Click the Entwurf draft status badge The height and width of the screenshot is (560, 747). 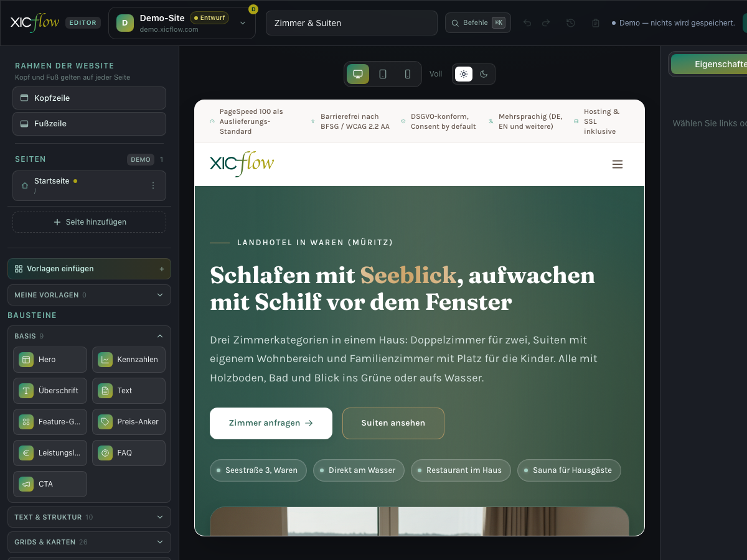coord(209,18)
